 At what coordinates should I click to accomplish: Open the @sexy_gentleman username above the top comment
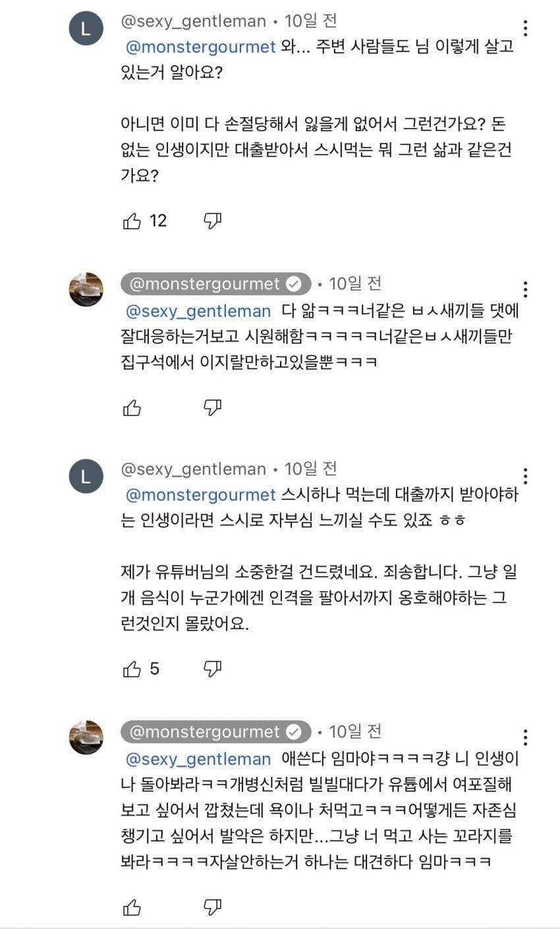coord(193,21)
